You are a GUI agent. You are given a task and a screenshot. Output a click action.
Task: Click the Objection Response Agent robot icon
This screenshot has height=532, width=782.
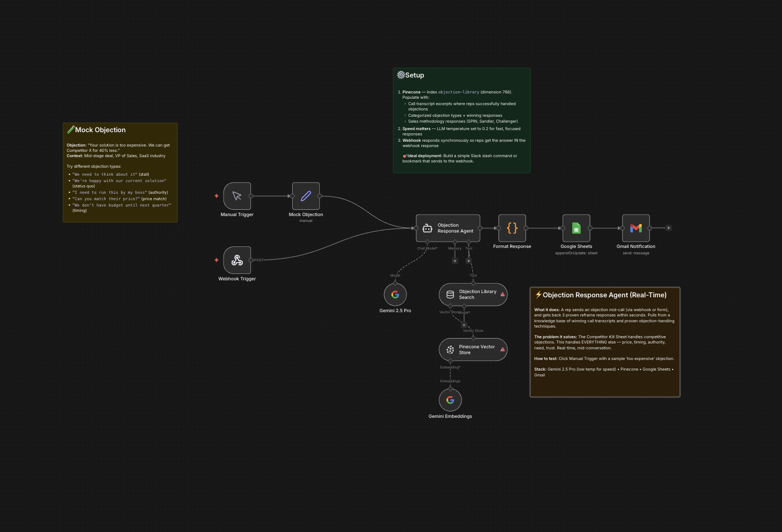tap(428, 228)
